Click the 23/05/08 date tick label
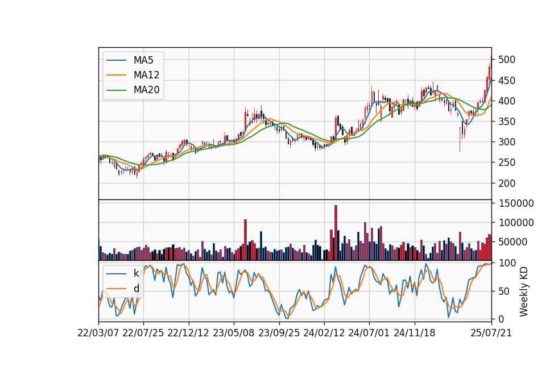The image size is (546, 392). (x=234, y=333)
